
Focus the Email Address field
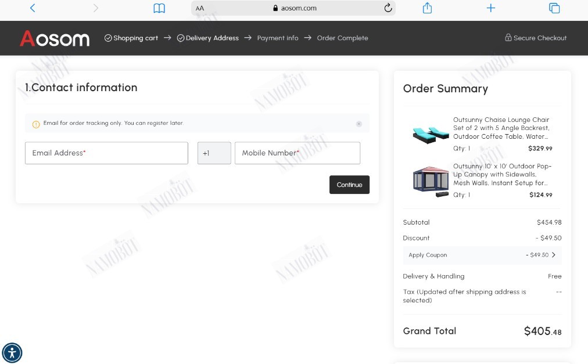pyautogui.click(x=106, y=153)
